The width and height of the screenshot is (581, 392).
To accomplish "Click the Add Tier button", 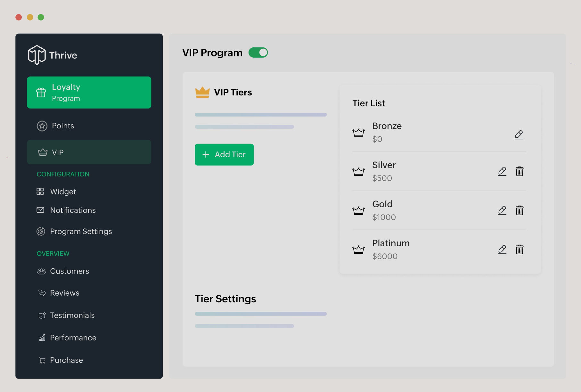I will (x=224, y=154).
